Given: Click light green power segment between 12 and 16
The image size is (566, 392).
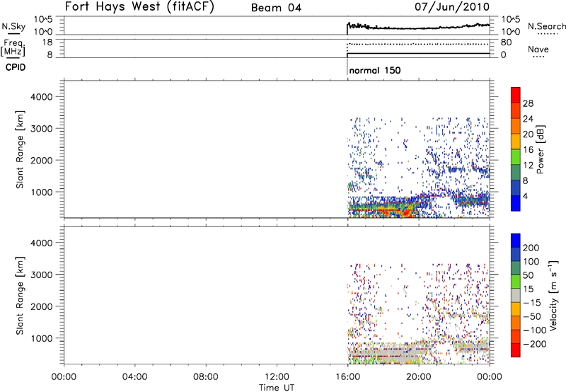Looking at the screenshot, I should tap(516, 157).
